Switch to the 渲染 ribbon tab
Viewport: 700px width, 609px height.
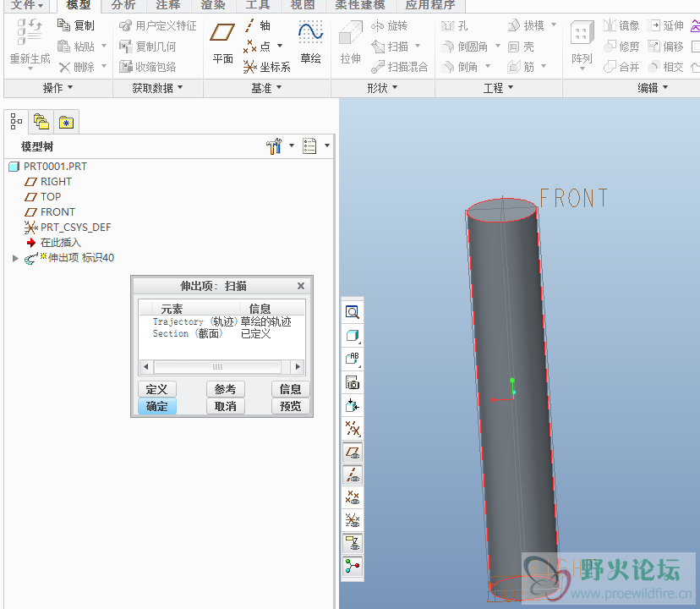pos(213,5)
